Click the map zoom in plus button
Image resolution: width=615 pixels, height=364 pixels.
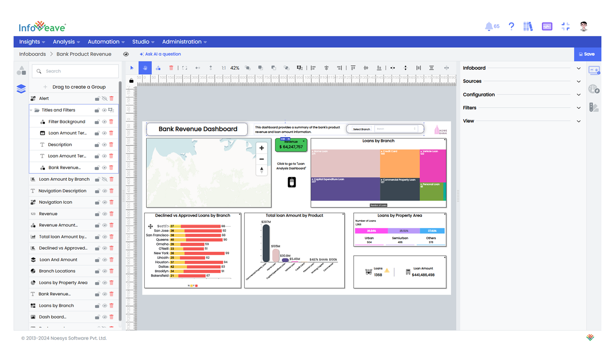click(x=262, y=148)
